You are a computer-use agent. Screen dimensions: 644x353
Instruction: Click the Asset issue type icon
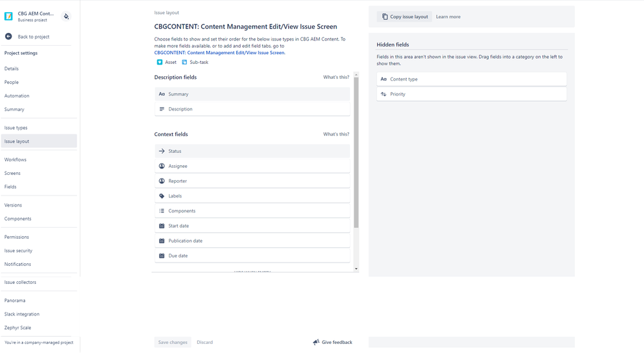160,62
